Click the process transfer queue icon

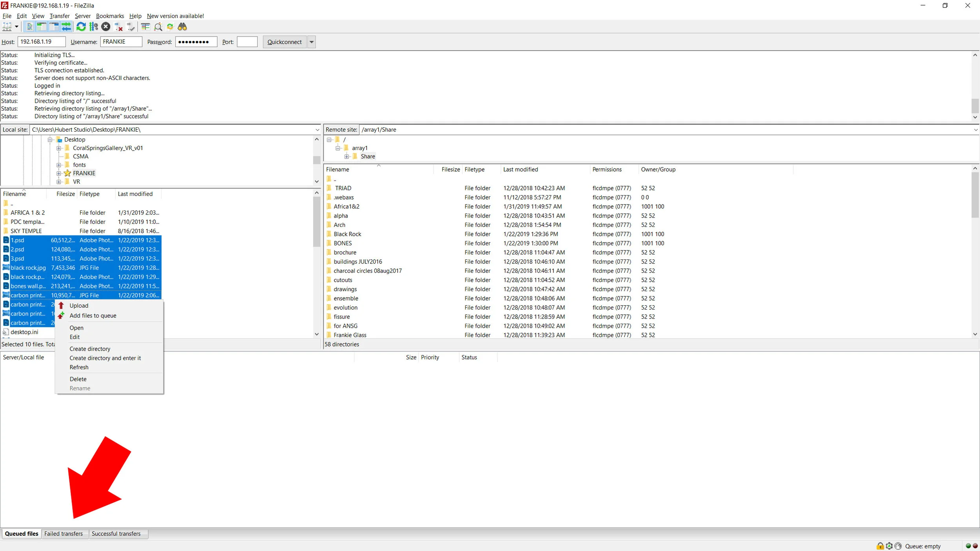[x=93, y=27]
